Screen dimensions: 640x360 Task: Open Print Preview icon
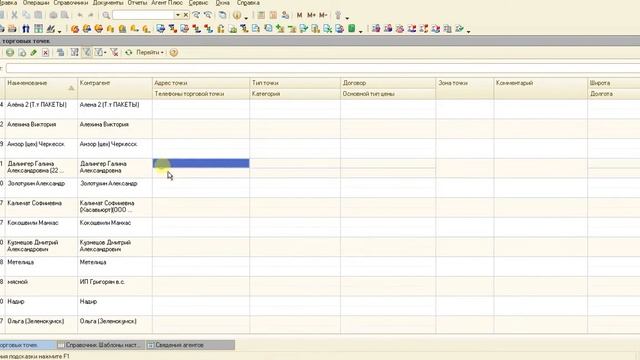(x=65, y=16)
